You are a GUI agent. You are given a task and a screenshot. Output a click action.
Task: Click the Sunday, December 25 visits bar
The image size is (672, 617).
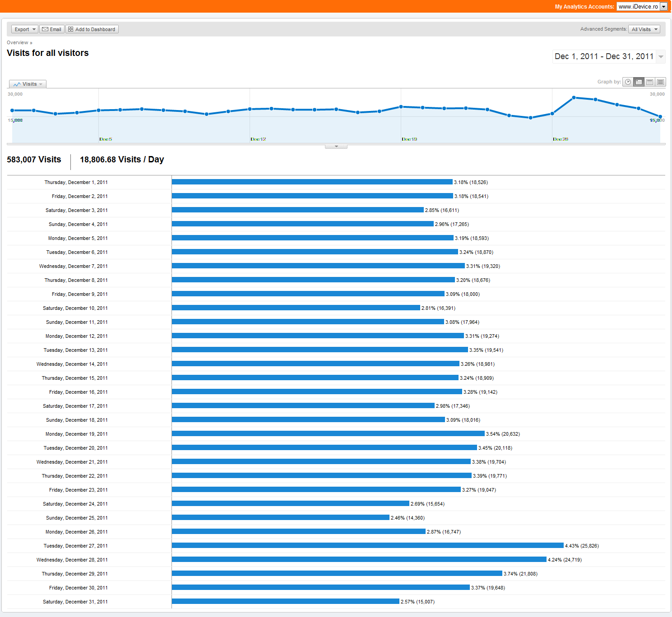pos(281,518)
